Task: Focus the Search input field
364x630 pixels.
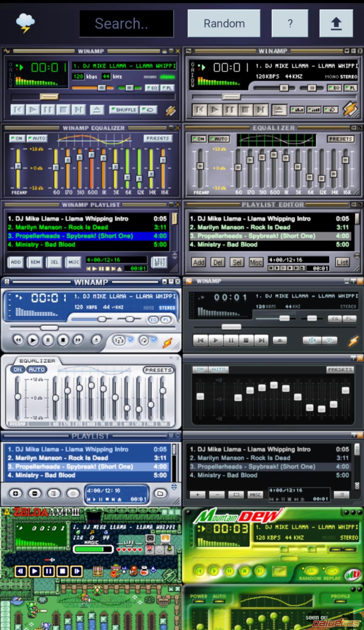Action: click(x=126, y=24)
